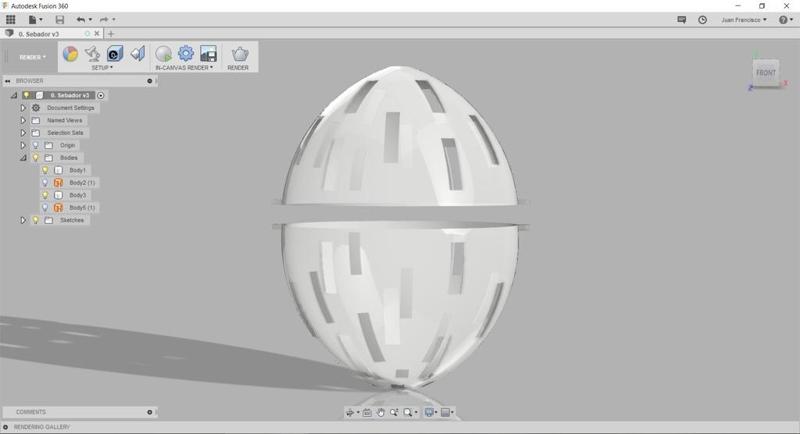Open the data panel grid icon
The height and width of the screenshot is (434, 800).
click(10, 19)
